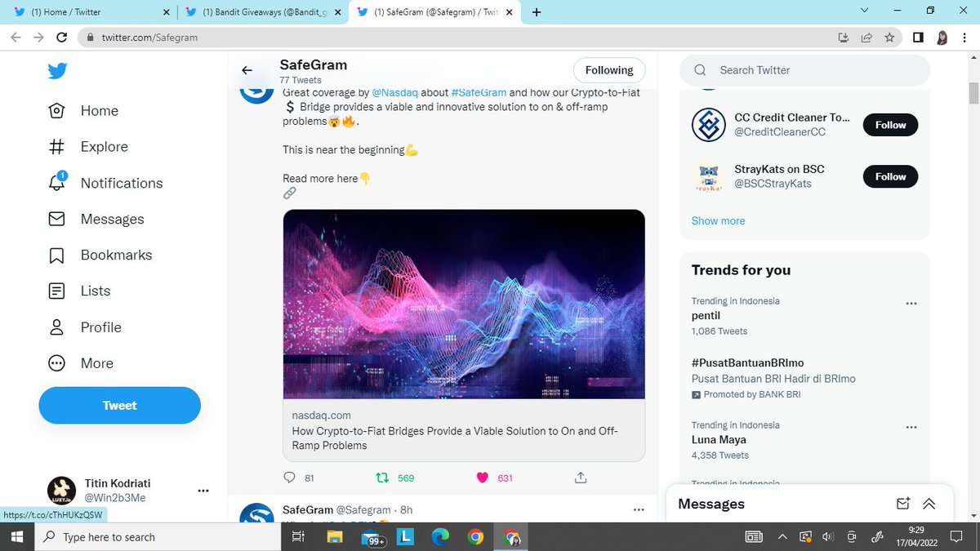This screenshot has height=551, width=980.
Task: Open Task View on the taskbar
Action: [298, 537]
